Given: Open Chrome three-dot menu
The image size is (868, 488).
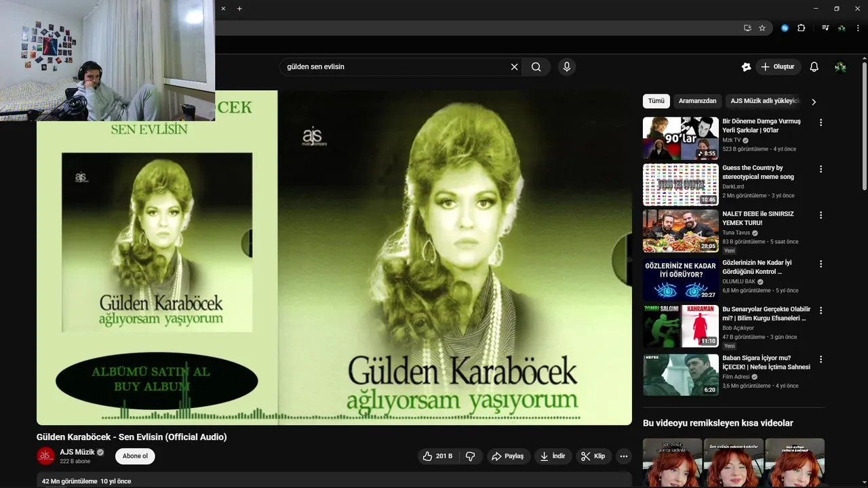Looking at the screenshot, I should point(858,28).
